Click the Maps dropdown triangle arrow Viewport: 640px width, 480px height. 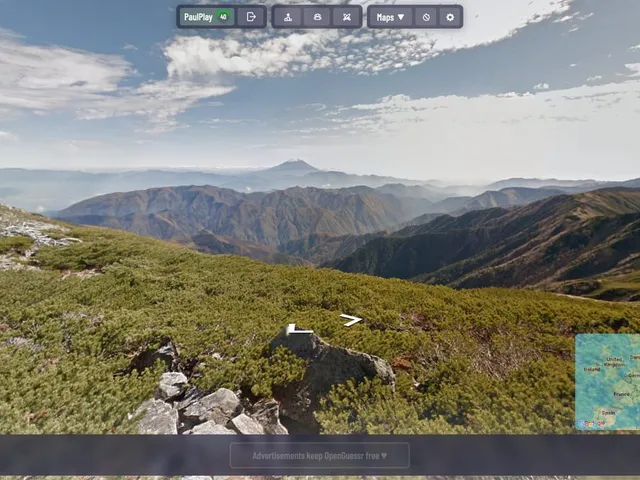[x=401, y=17]
